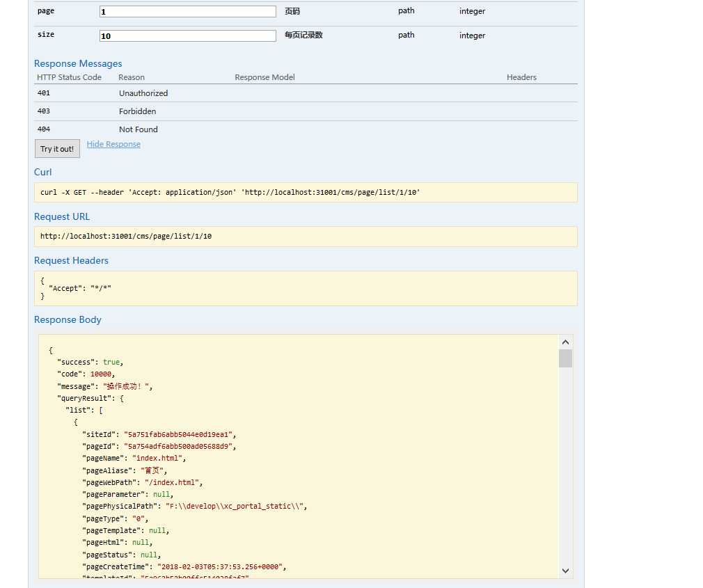
Task: Click the Forbidden reason text
Action: pyautogui.click(x=138, y=111)
